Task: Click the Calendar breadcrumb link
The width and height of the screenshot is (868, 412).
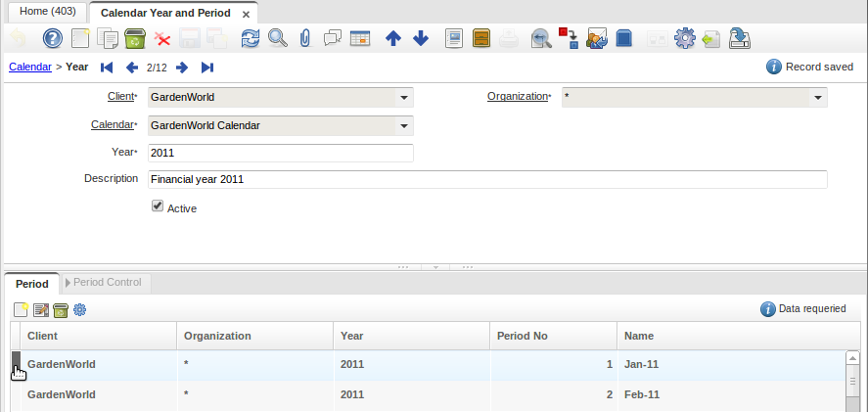Action: coord(29,68)
